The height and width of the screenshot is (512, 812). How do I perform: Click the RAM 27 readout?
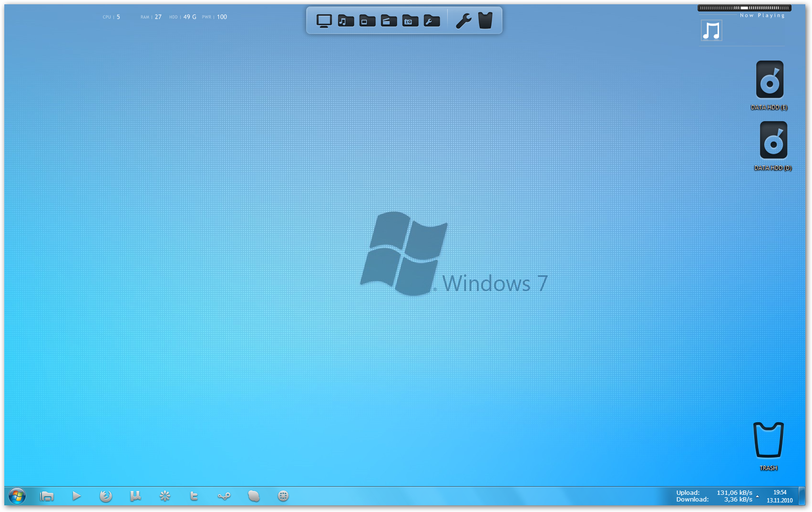[x=151, y=17]
